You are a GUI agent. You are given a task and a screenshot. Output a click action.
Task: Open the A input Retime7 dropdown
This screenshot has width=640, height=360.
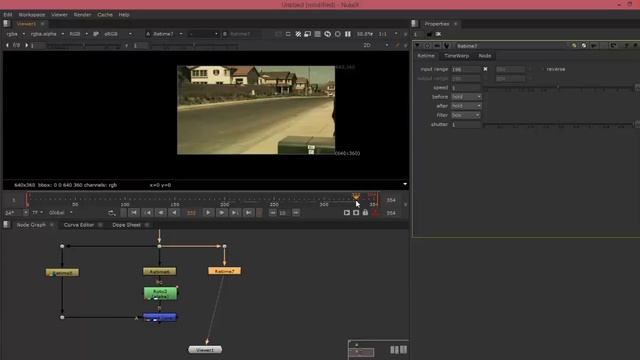click(x=167, y=34)
